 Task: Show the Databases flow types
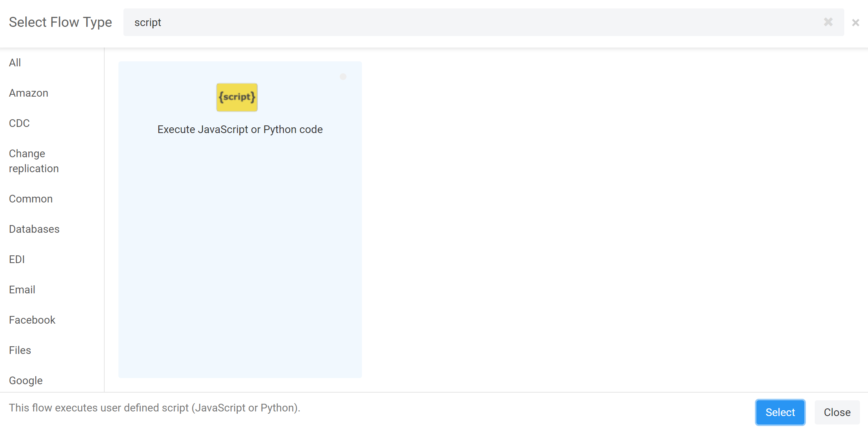34,229
